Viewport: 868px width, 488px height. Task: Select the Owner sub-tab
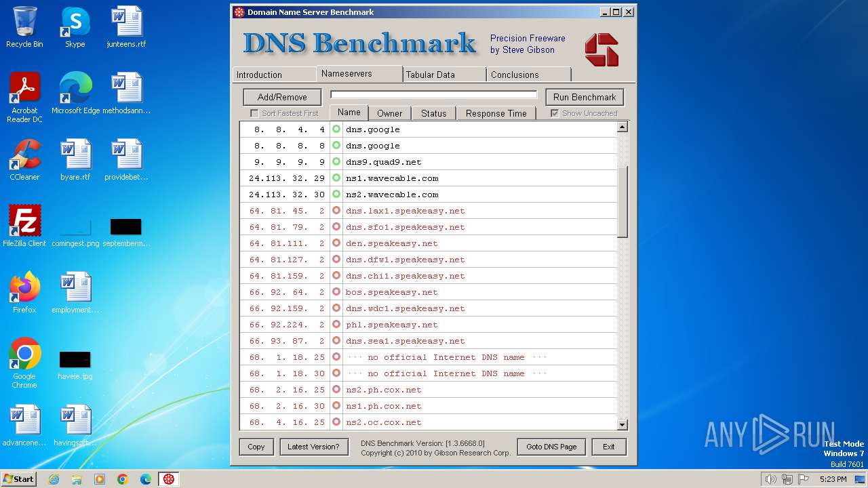(x=390, y=113)
